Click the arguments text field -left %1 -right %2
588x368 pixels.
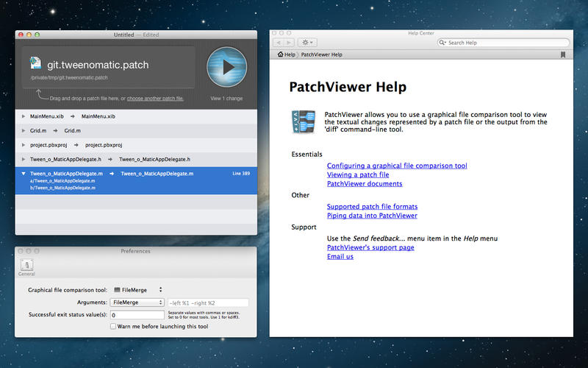(x=208, y=302)
